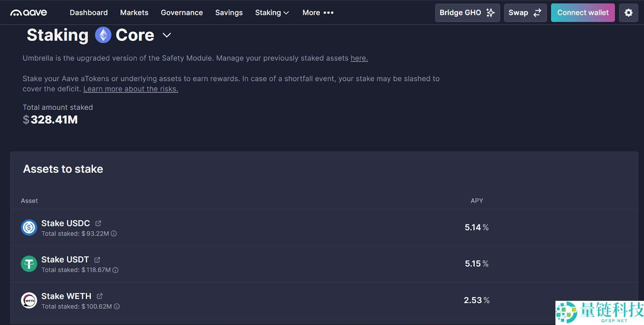Open the More menu
Screen dimensions: 644x325
point(318,12)
